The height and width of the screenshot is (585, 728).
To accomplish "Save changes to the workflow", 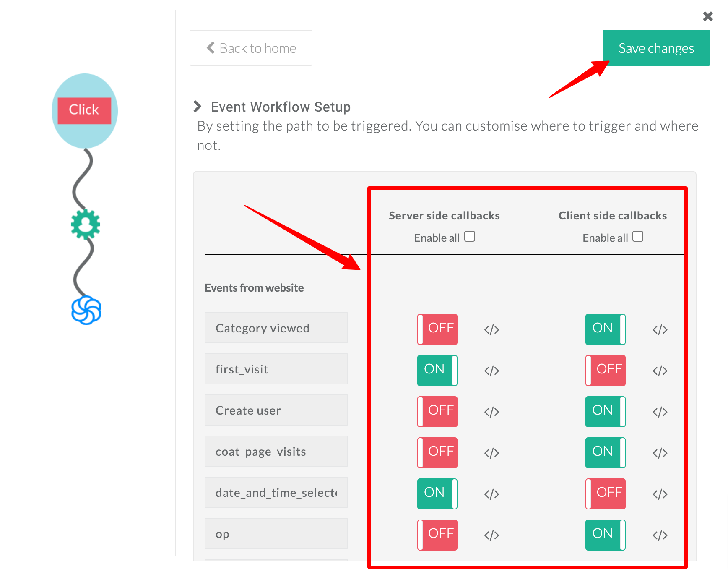I will pos(656,48).
